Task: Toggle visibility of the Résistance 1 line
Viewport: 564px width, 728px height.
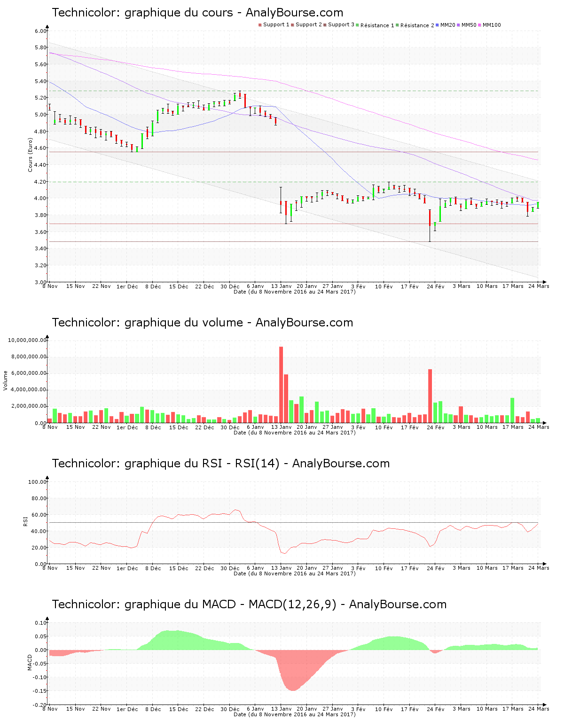Action: coord(357,24)
